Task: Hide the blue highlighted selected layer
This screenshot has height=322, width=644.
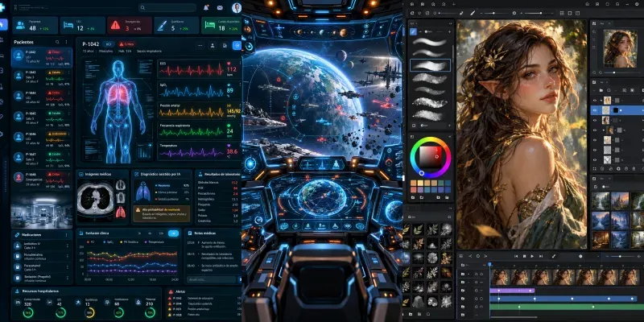Action: [595, 110]
